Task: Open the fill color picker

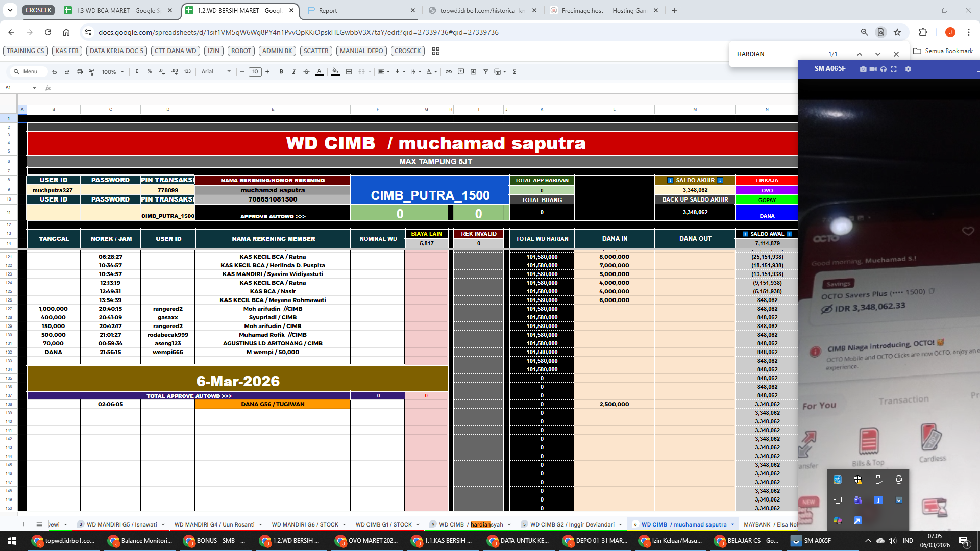Action: [x=335, y=72]
